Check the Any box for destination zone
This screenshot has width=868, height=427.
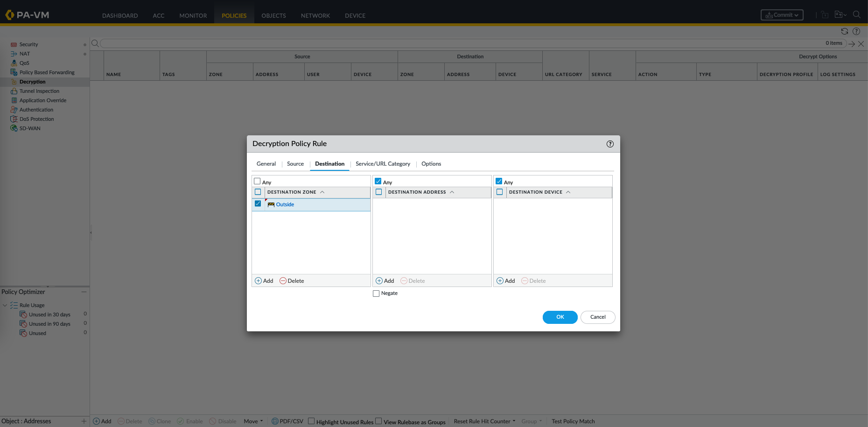[x=257, y=182]
